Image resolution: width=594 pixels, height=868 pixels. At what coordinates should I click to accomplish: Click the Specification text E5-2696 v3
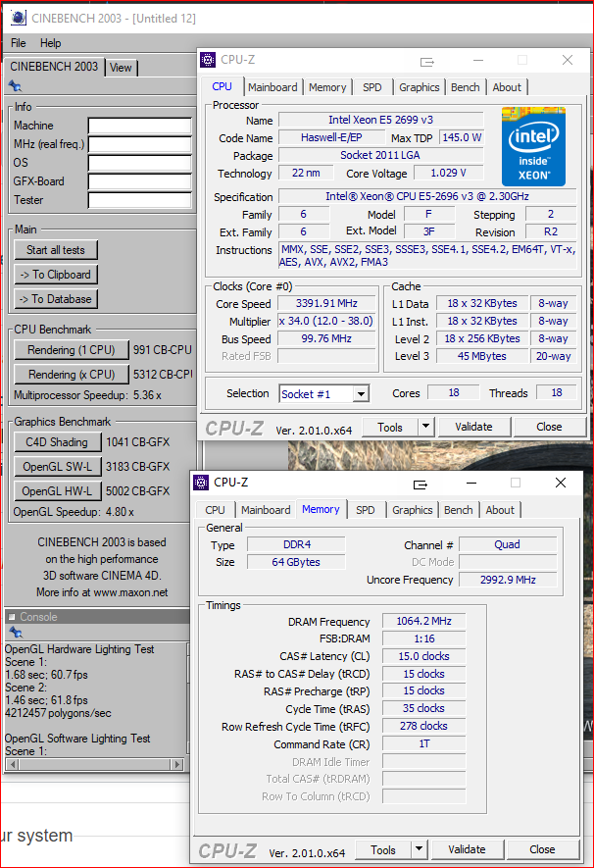pyautogui.click(x=427, y=196)
